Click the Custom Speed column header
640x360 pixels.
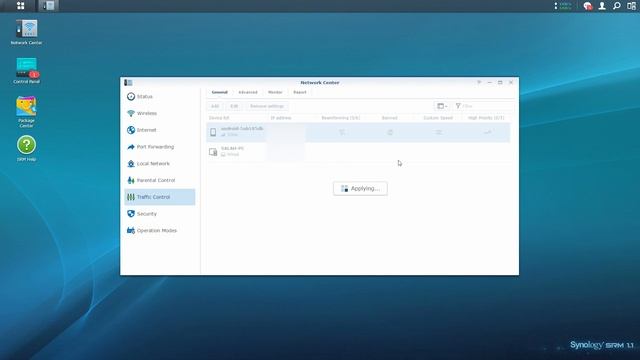(438, 118)
